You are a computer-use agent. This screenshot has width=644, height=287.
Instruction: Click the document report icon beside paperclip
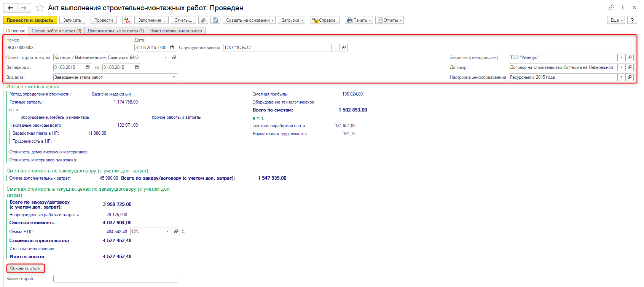(x=216, y=20)
